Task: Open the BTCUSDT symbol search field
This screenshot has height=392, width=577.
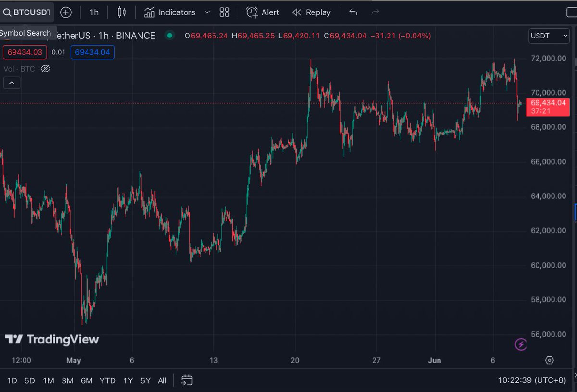Action: tap(27, 12)
